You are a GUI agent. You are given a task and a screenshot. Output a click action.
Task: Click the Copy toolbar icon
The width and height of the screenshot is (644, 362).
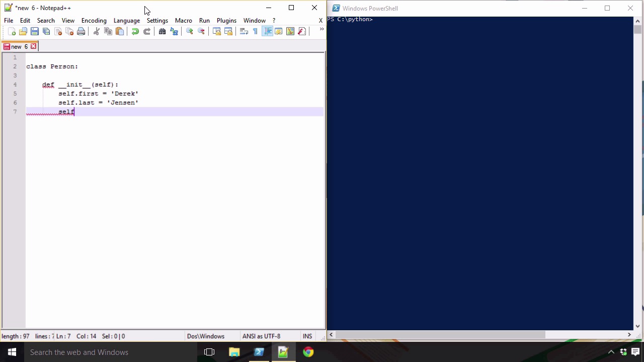click(x=108, y=31)
